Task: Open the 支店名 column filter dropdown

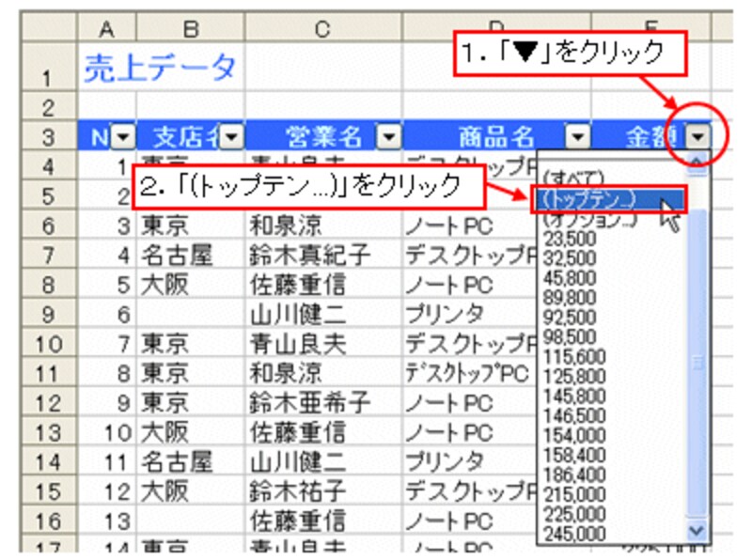Action: click(231, 137)
